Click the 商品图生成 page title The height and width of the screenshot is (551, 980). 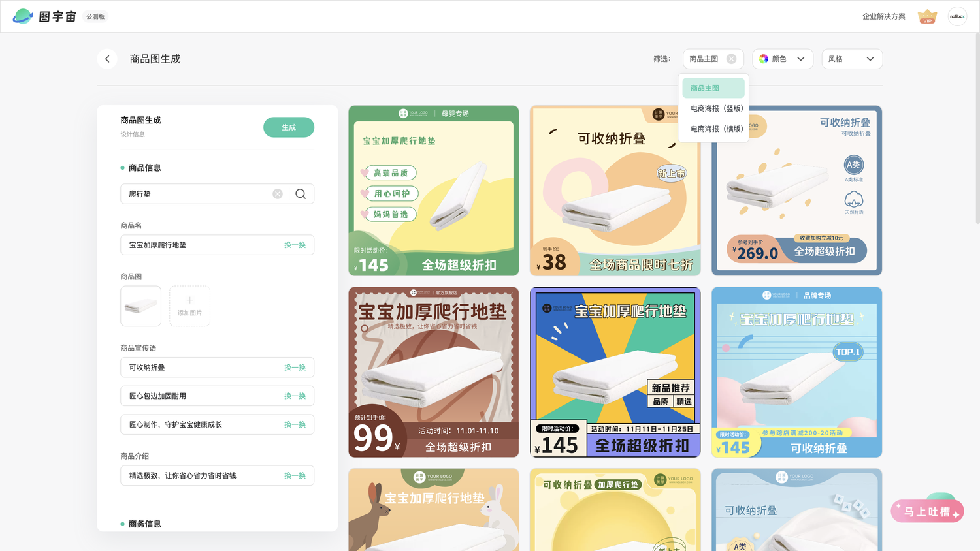click(155, 59)
